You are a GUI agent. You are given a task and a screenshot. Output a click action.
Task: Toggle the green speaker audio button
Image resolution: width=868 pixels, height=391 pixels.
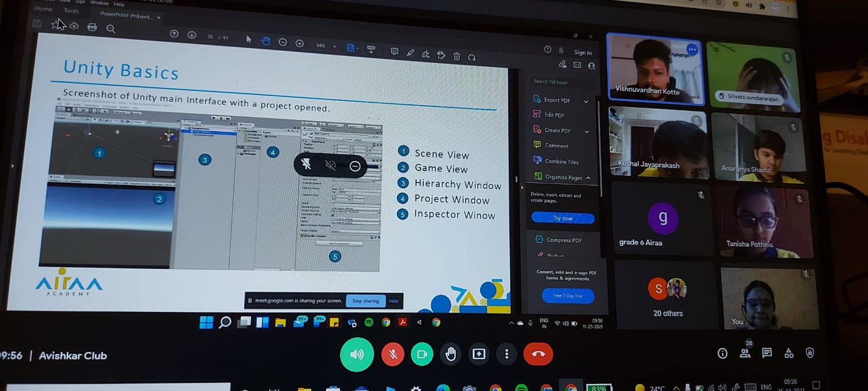356,354
